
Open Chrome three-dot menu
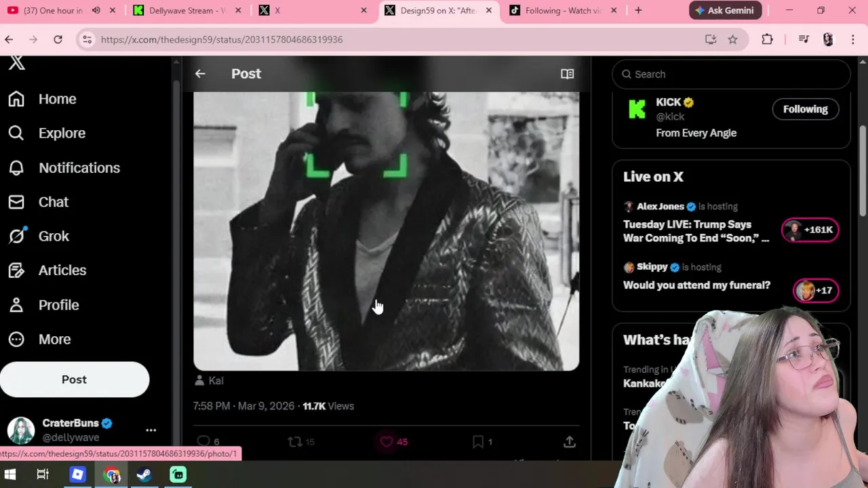tap(852, 39)
